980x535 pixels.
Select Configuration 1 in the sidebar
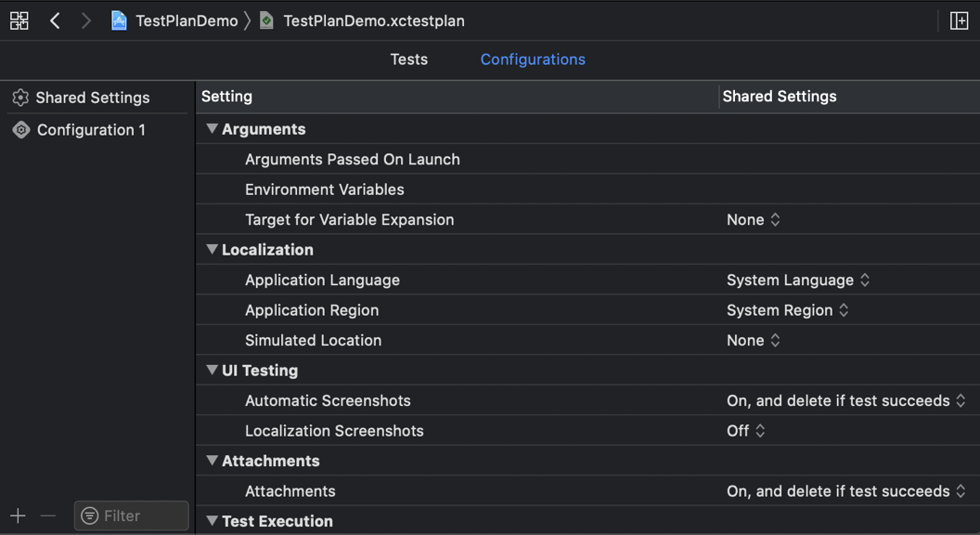[x=91, y=129]
